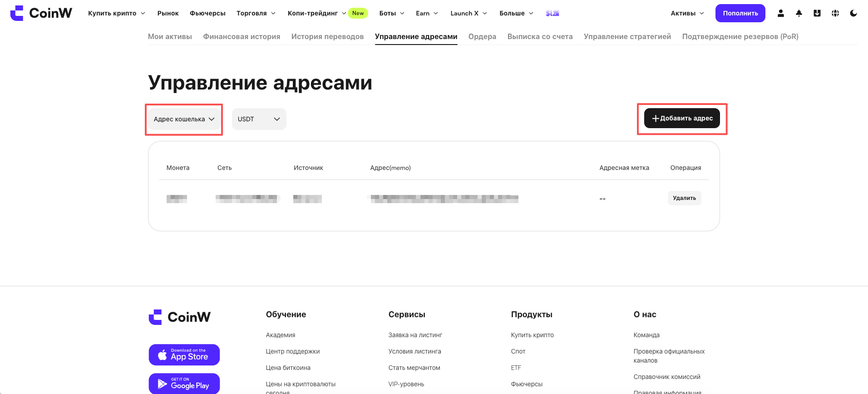The image size is (868, 394).
Task: Click the Операция column header
Action: 686,168
